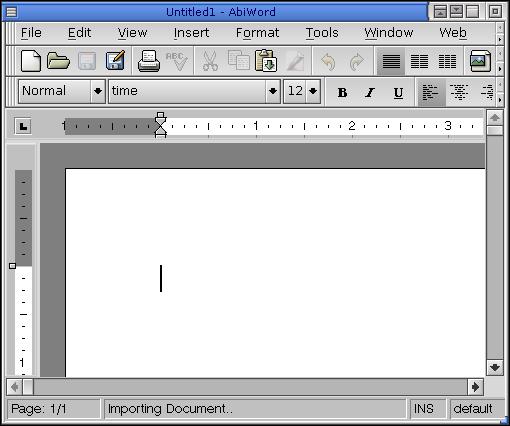
Task: Toggle underline formatting
Action: click(x=398, y=93)
